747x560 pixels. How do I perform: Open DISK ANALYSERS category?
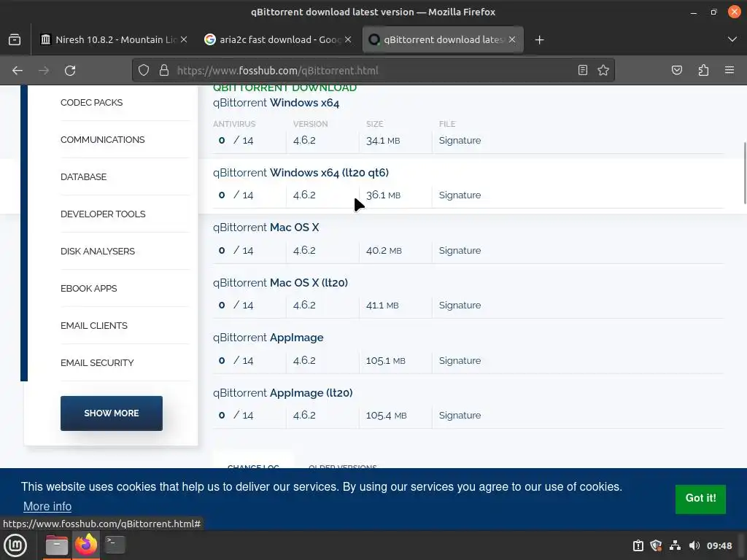pos(98,251)
